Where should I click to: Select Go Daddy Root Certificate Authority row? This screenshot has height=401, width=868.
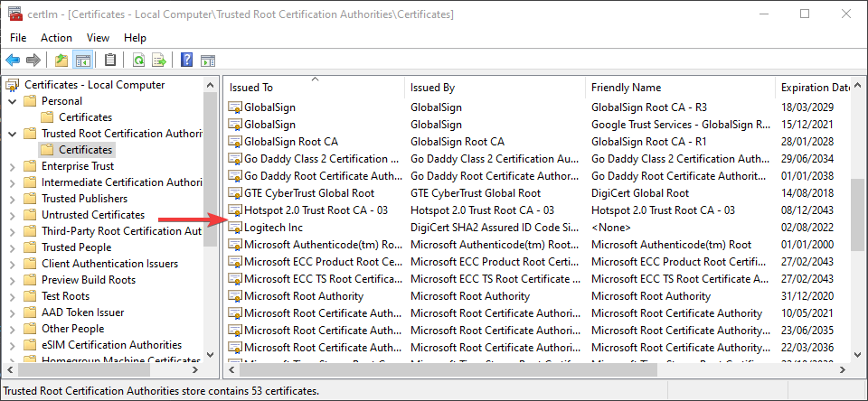click(x=538, y=176)
